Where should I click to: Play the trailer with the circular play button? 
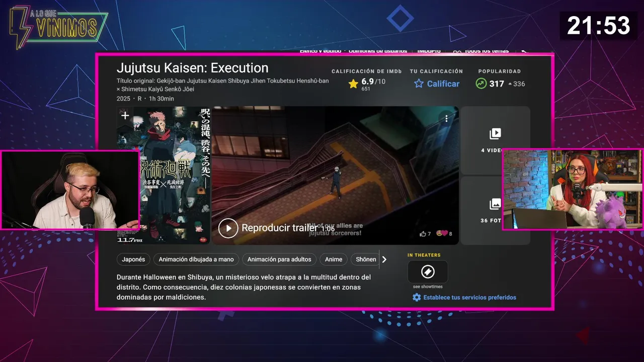[228, 228]
